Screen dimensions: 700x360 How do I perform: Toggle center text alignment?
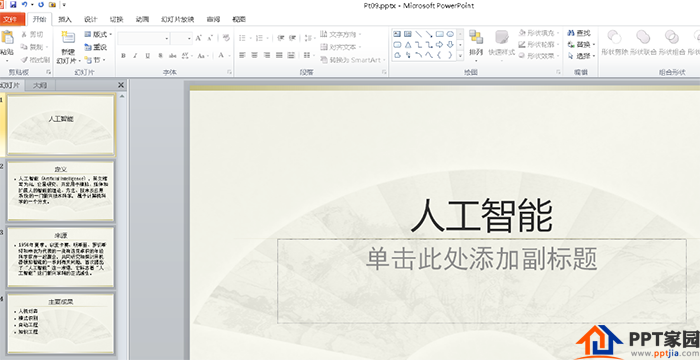point(254,55)
